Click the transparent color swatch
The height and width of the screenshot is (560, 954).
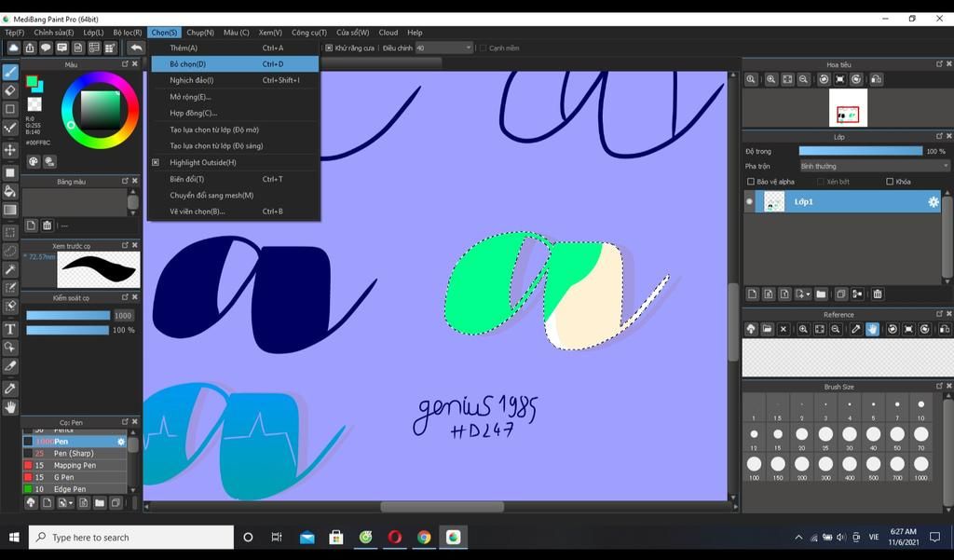coord(34,104)
